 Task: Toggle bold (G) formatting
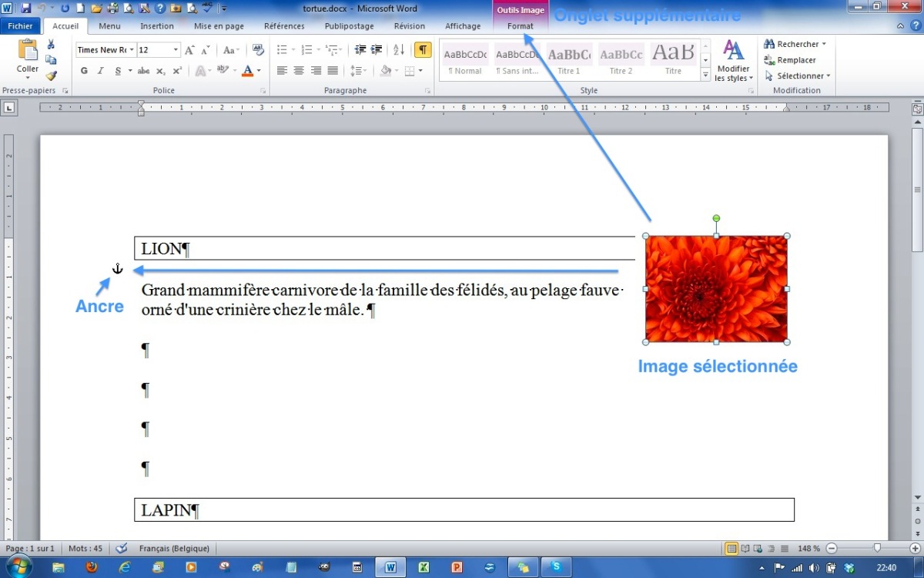pos(84,71)
